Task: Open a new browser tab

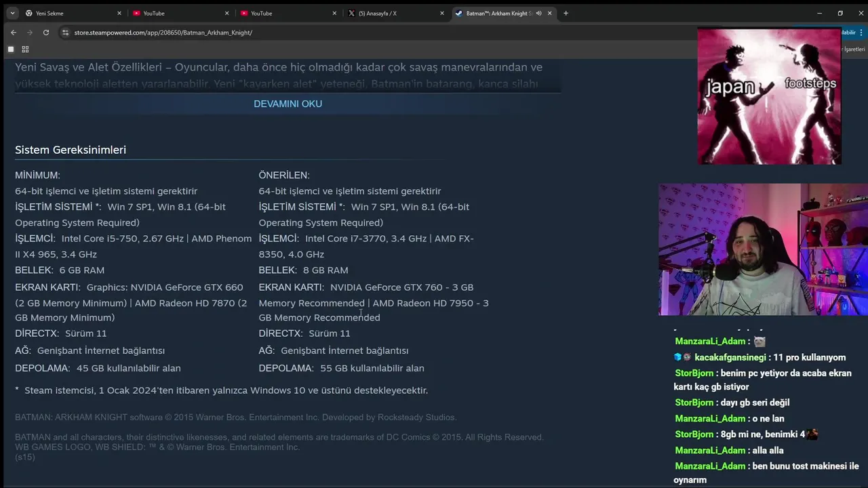Action: tap(566, 13)
